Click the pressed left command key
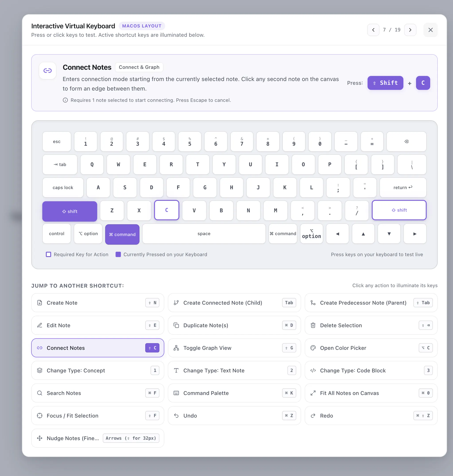Image resolution: width=453 pixels, height=476 pixels. 122,234
